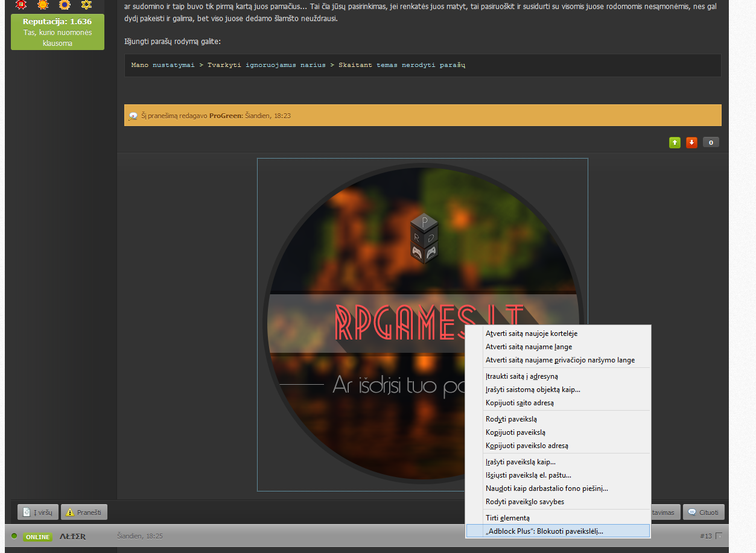
Task: Open the ALTER user profile link
Action: [x=72, y=536]
